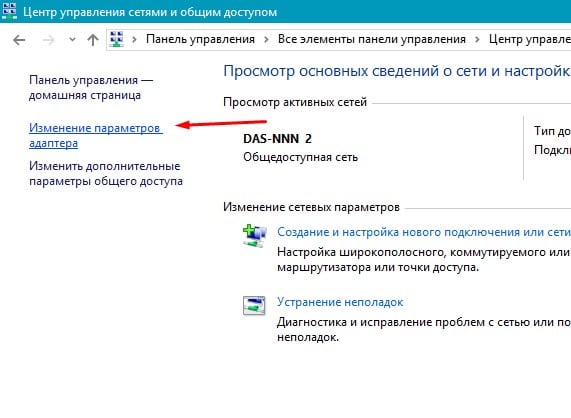Open Изменить дополнительные параметры общего доступа
This screenshot has width=571, height=418.
[106, 174]
